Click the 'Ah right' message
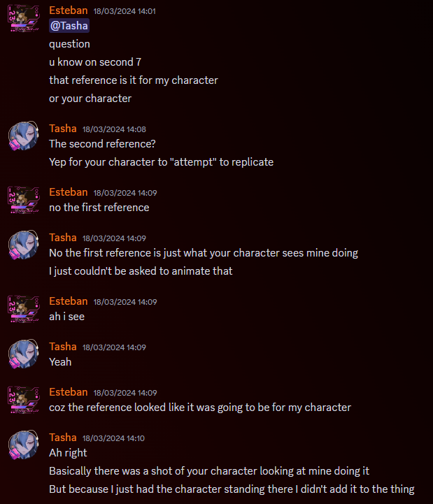Viewport: 433px width, 504px height. pos(68,453)
